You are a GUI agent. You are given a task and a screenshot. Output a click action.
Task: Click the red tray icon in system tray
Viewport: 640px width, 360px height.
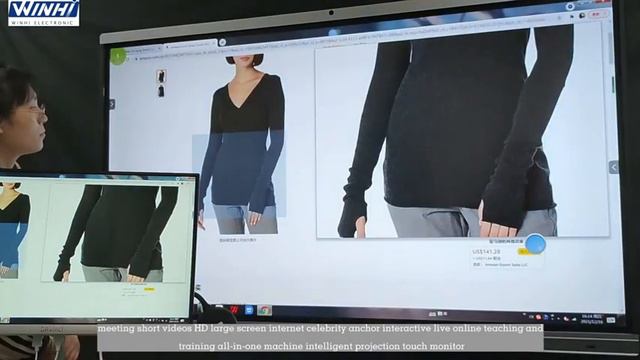point(538,317)
